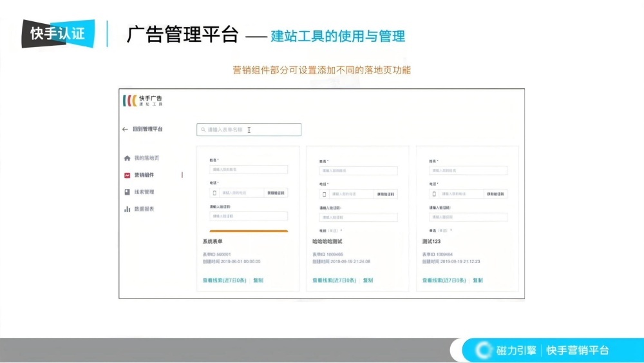Click the 磁力引擎 swirl logo icon
Viewport: 644px width, 363px height.
[484, 350]
